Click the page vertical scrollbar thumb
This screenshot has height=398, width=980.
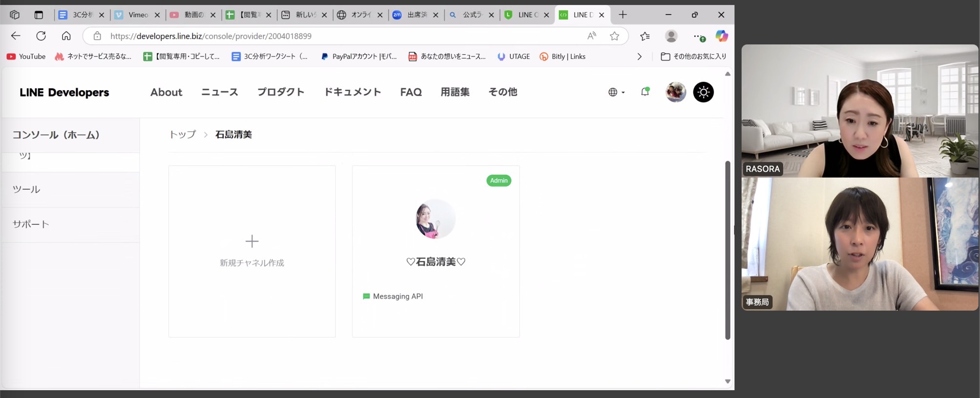click(728, 250)
